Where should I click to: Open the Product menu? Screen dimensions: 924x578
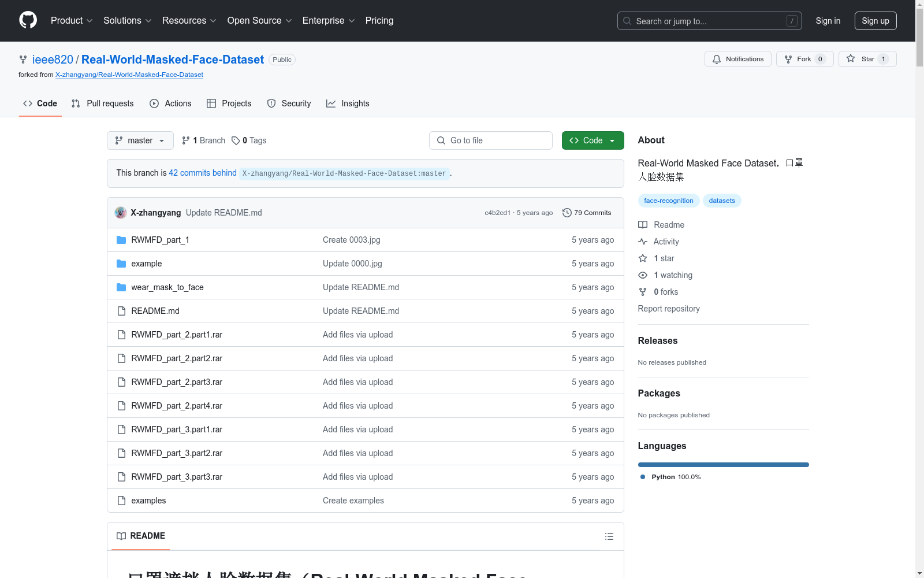72,20
